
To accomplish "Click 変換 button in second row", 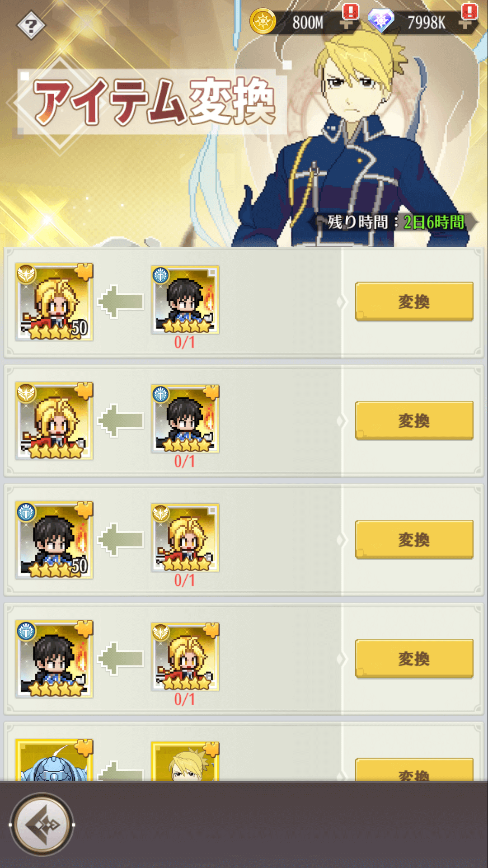I will tap(414, 420).
